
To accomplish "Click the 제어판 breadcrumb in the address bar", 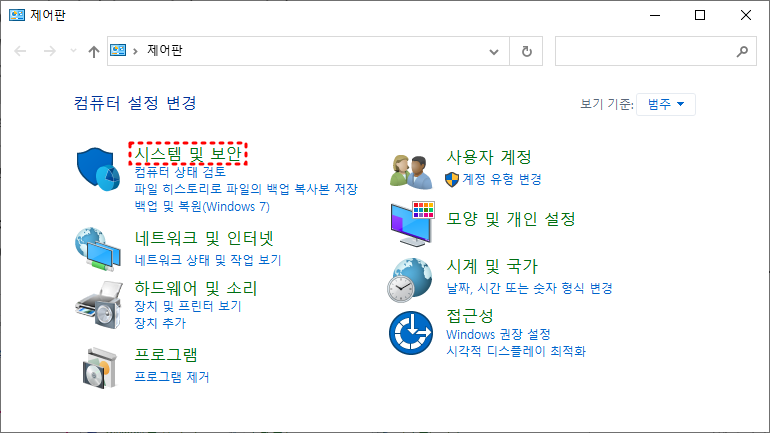I will pos(165,51).
